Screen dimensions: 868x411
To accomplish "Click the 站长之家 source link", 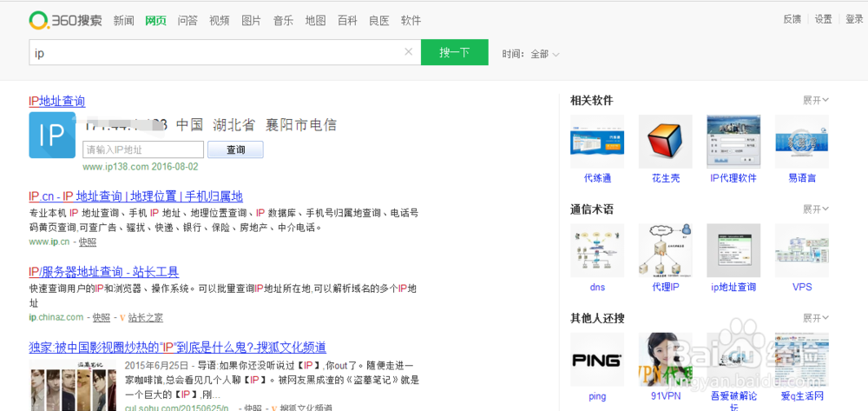I will tap(146, 317).
